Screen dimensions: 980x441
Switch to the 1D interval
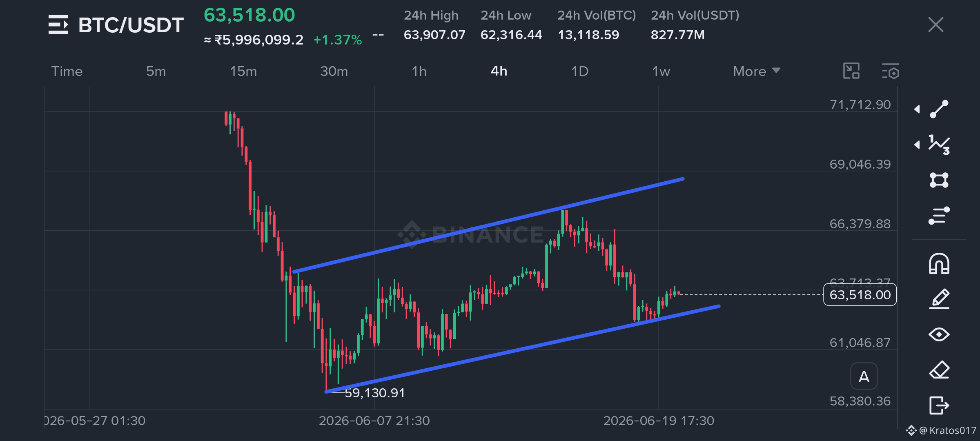pyautogui.click(x=579, y=71)
